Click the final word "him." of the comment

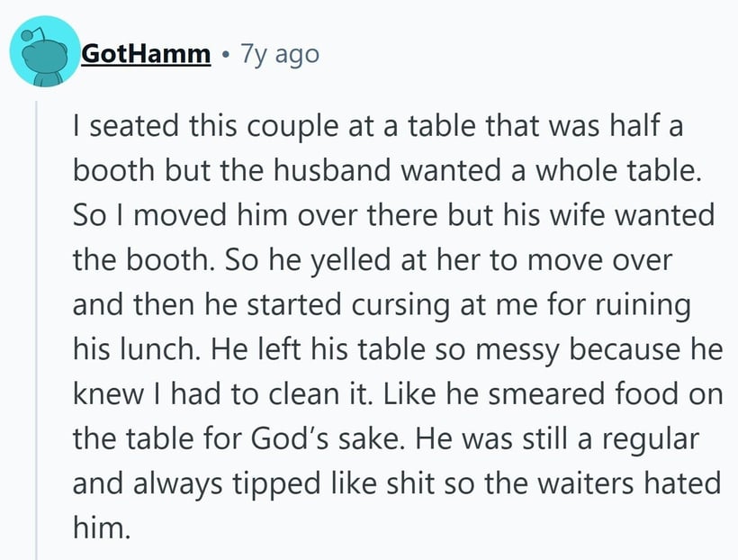click(x=102, y=528)
